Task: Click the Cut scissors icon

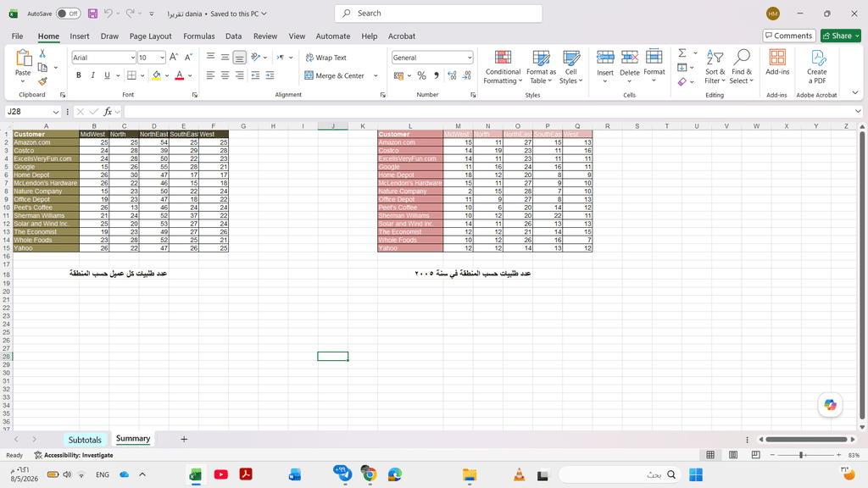Action: (x=42, y=53)
